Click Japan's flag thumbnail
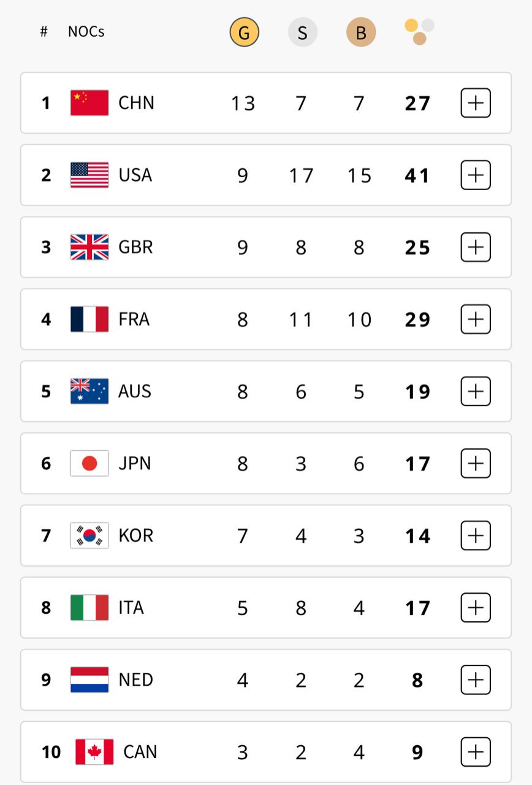532x785 pixels. [89, 464]
